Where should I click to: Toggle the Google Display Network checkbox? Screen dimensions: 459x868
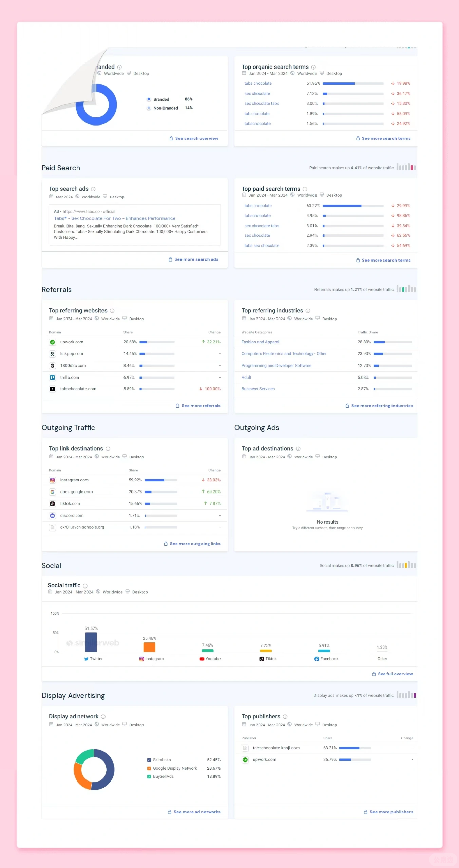(x=149, y=768)
